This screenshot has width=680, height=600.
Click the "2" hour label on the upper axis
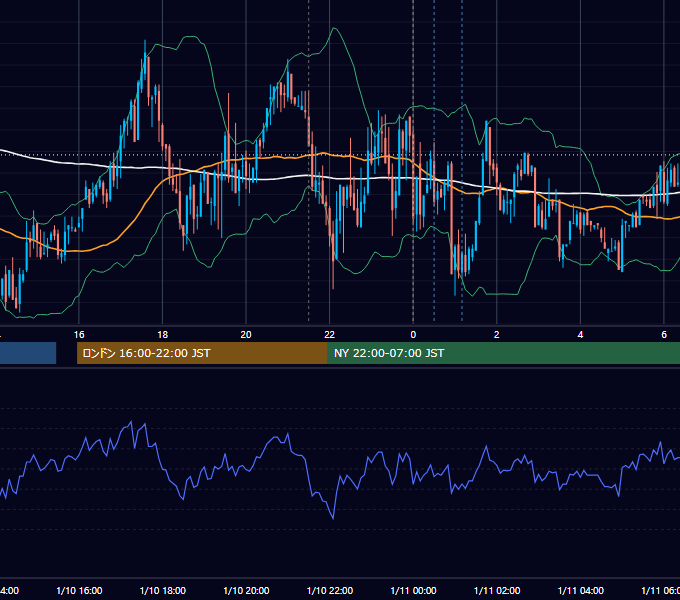(497, 335)
